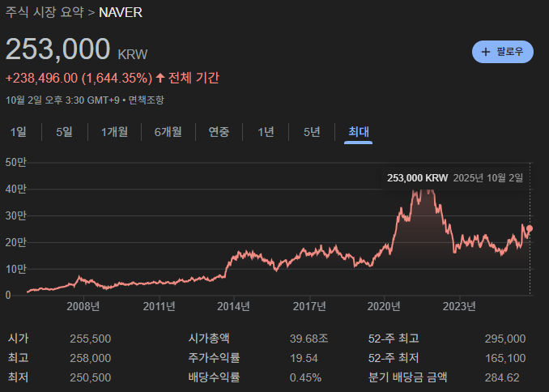Click the NAVER stock title text
Image resolution: width=549 pixels, height=392 pixels.
[121, 13]
